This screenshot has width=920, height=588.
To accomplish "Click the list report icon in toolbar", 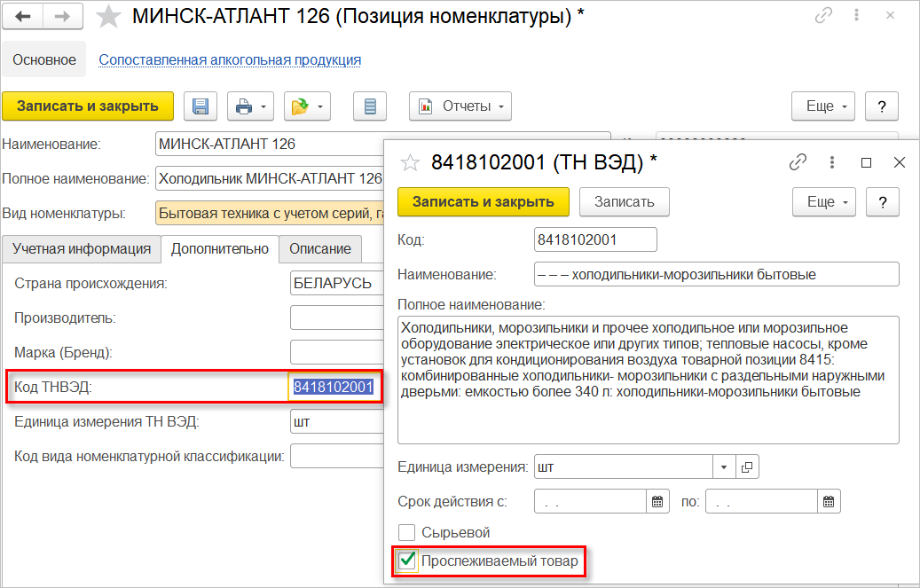I will click(x=370, y=106).
